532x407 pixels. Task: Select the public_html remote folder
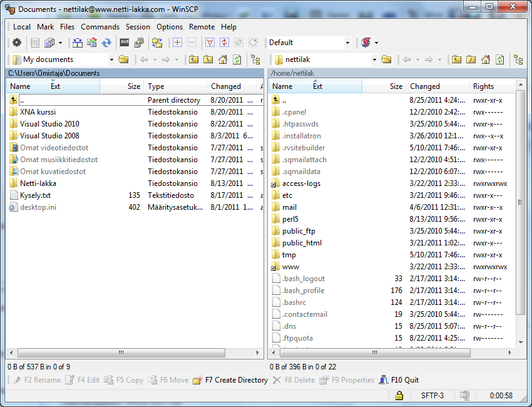coord(302,243)
